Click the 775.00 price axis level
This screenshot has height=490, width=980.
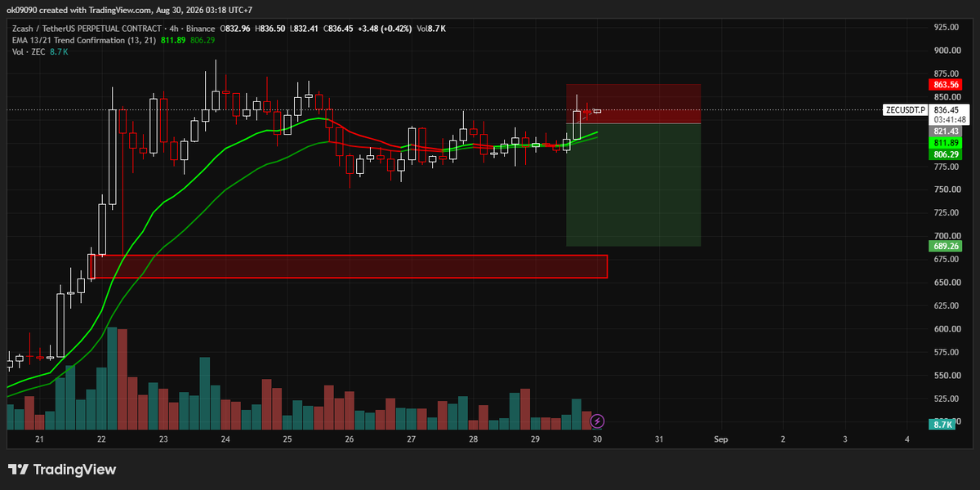(946, 167)
